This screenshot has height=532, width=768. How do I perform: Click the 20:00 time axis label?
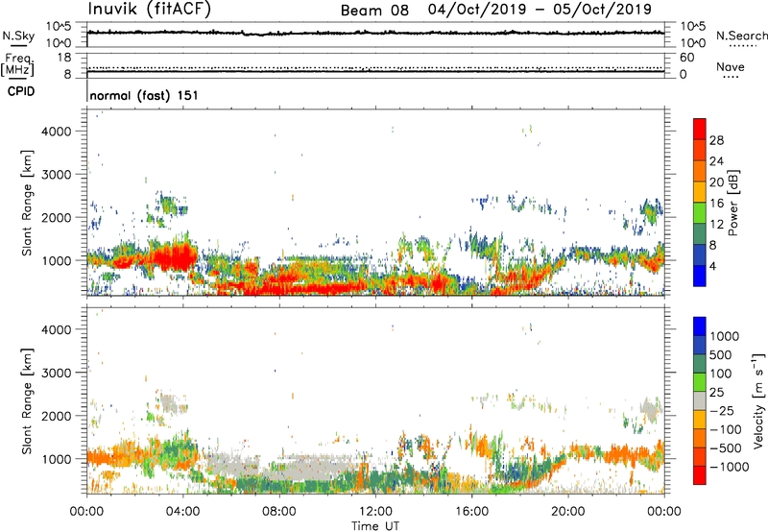(567, 512)
